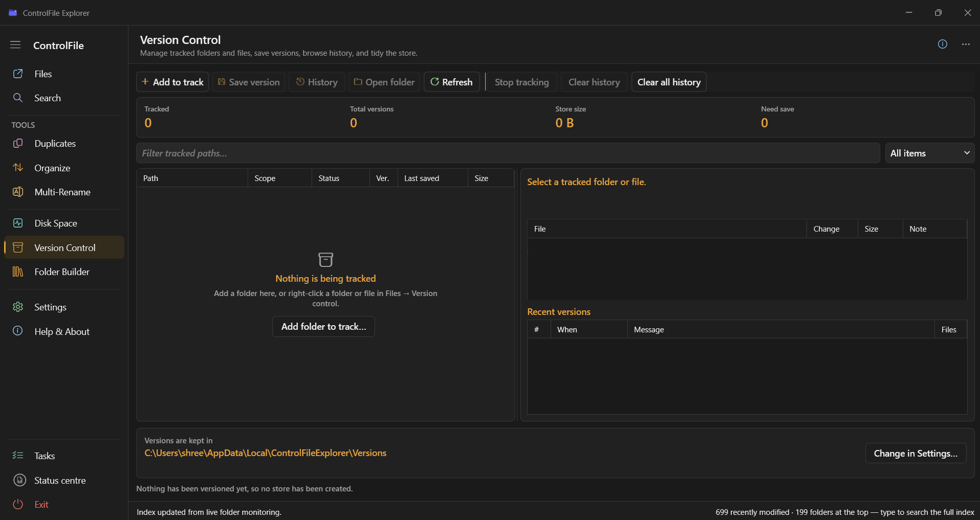Click the circular arrow icon on Refresh

pos(434,82)
